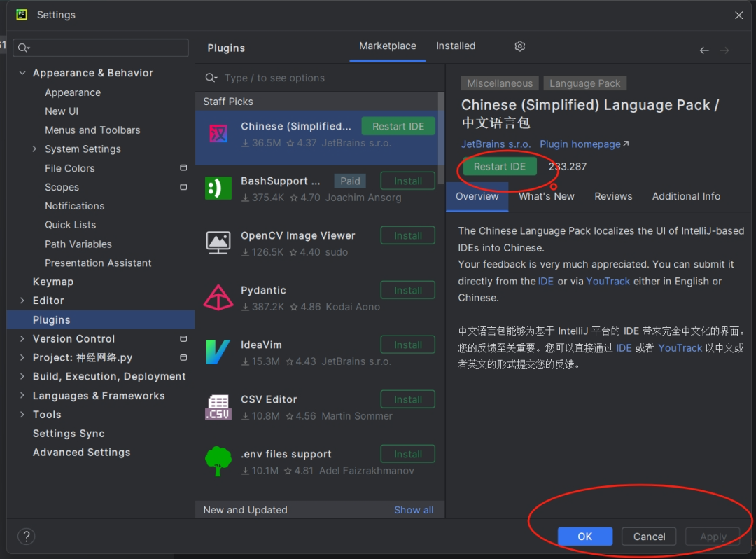Click the settings search input field
This screenshot has width=756, height=559.
pyautogui.click(x=100, y=48)
